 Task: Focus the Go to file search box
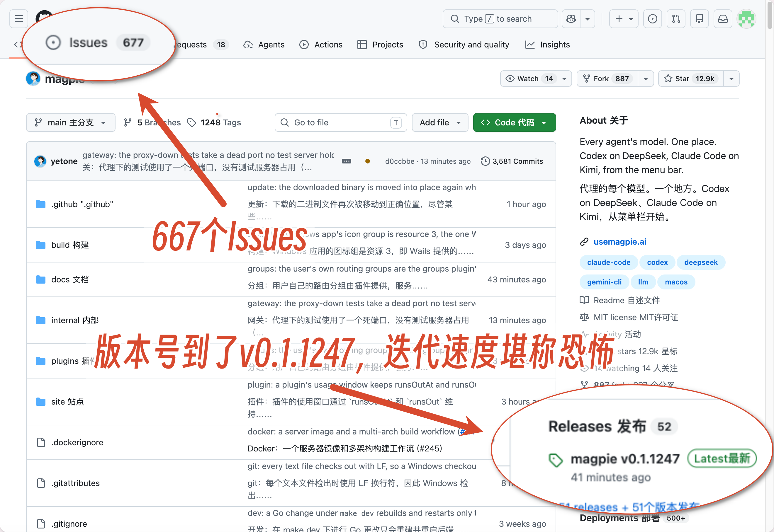tap(341, 122)
